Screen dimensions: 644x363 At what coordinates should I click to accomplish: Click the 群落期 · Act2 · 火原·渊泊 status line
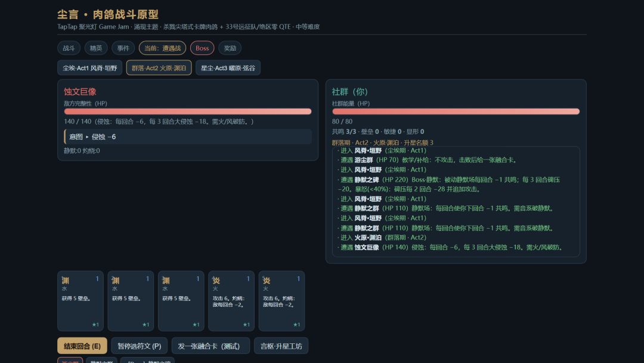click(382, 143)
